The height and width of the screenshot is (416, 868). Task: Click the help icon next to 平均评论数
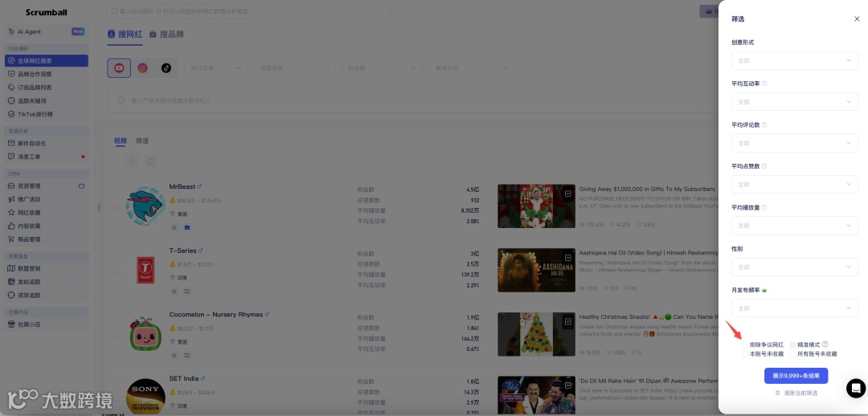[764, 125]
